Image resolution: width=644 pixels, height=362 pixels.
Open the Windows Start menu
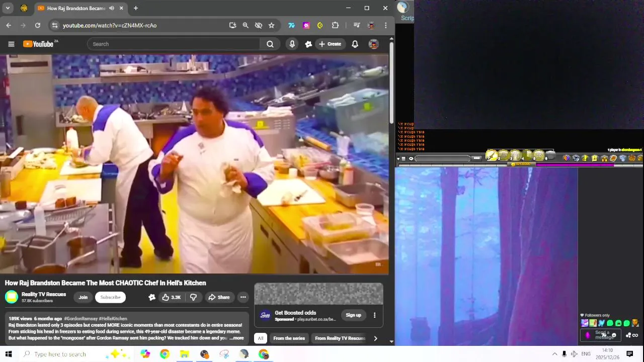(9, 354)
